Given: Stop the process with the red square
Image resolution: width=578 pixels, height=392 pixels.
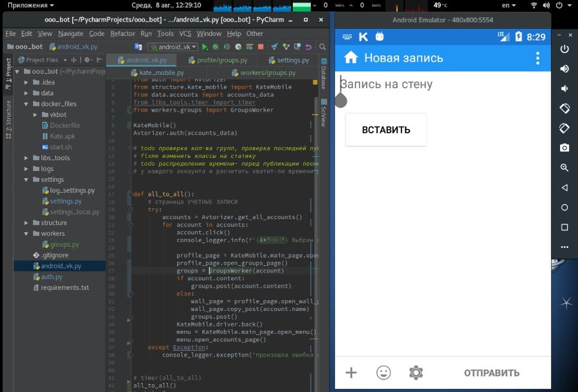Looking at the screenshot, I should point(260,47).
